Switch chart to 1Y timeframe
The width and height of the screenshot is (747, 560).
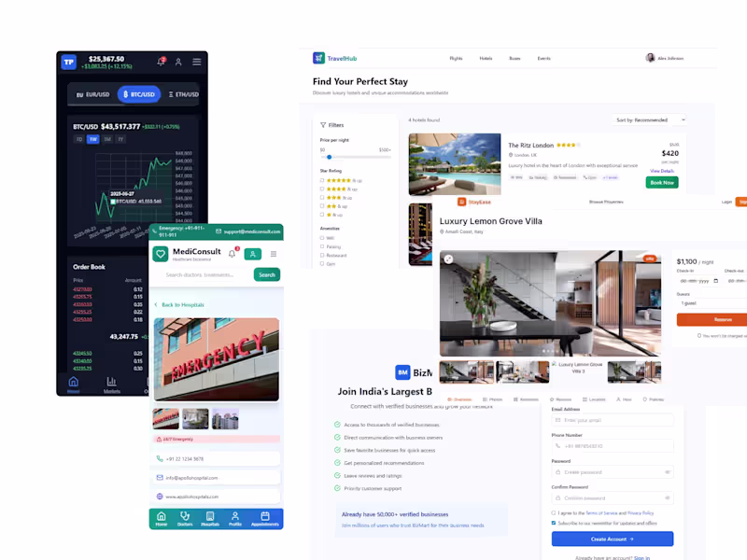(x=121, y=139)
